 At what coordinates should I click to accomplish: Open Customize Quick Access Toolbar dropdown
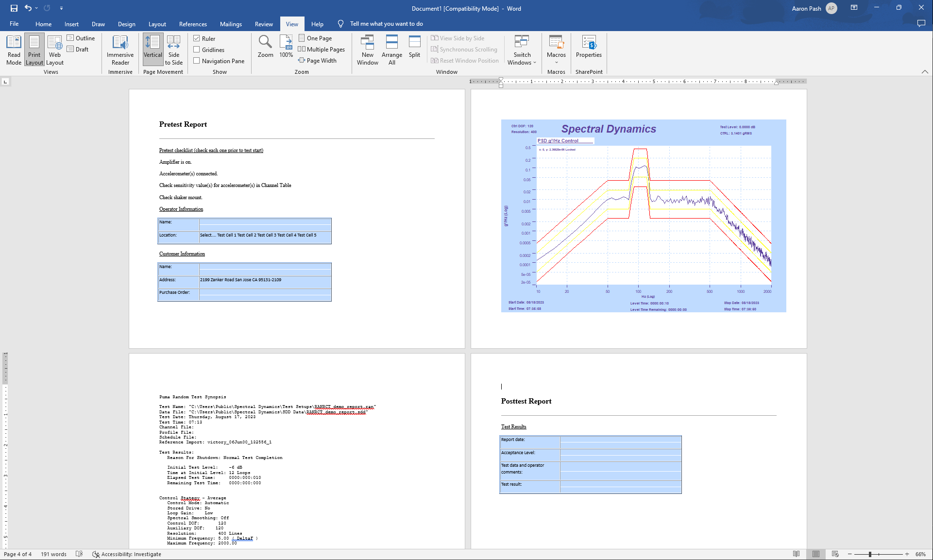tap(61, 8)
